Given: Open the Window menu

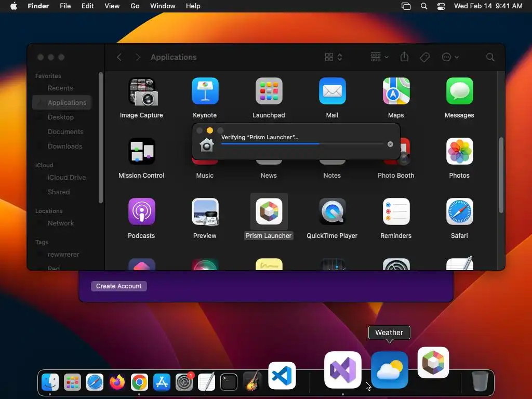Looking at the screenshot, I should (x=163, y=6).
